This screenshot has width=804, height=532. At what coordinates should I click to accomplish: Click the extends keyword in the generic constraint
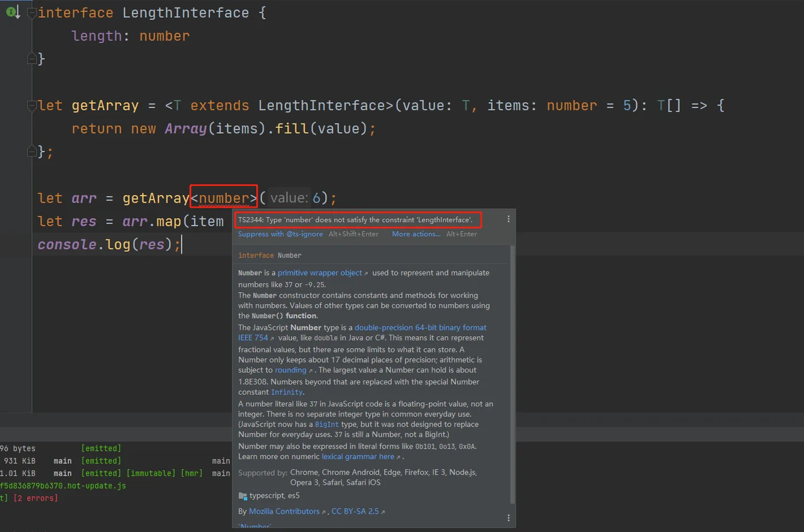point(219,106)
